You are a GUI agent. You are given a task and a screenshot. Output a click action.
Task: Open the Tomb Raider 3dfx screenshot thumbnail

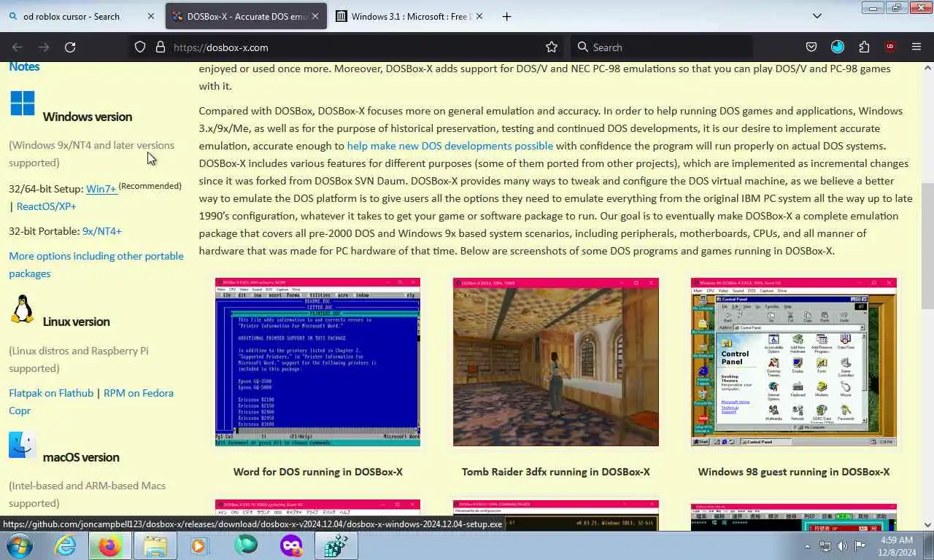pos(555,362)
